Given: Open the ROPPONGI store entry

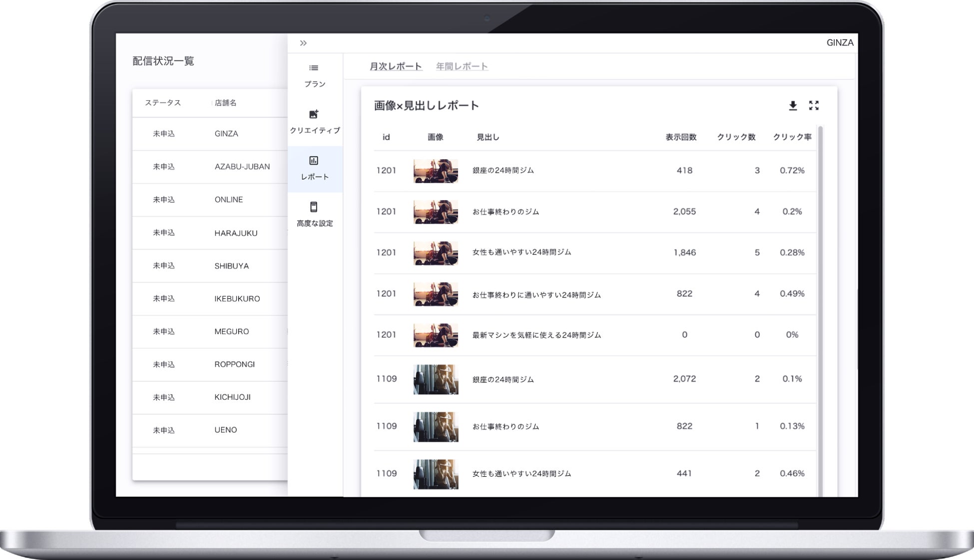Looking at the screenshot, I should point(234,364).
